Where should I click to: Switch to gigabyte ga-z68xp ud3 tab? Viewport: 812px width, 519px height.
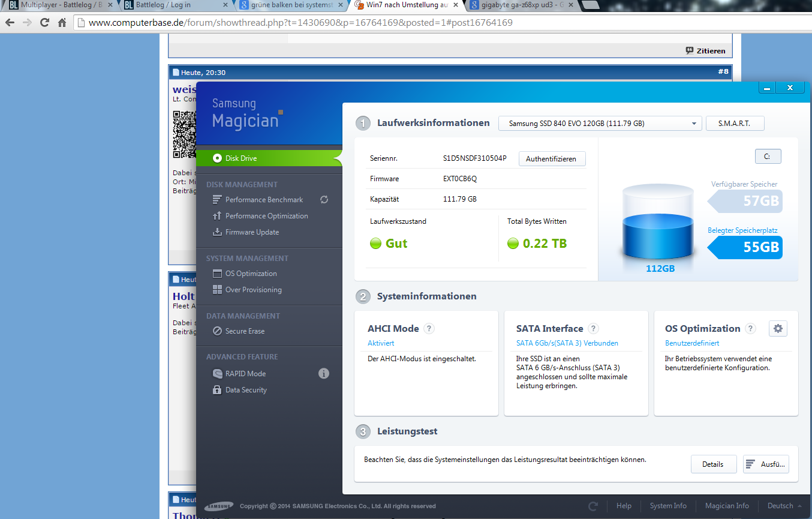[520, 5]
